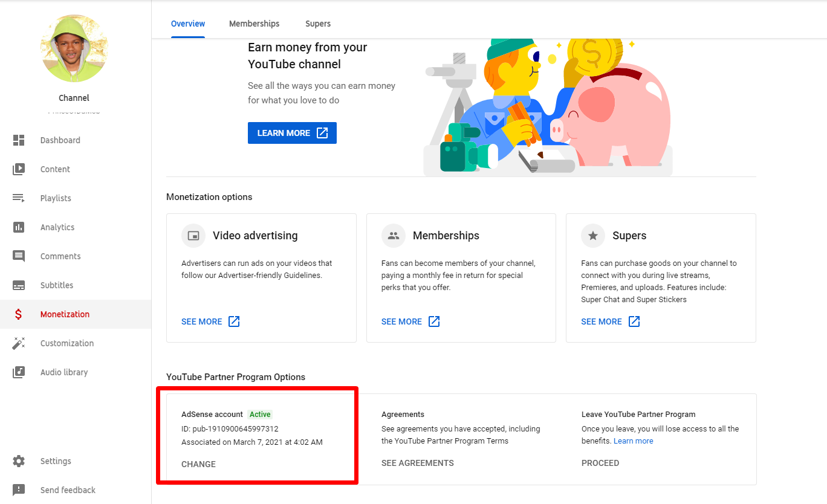The height and width of the screenshot is (504, 827).
Task: Click the Supers star icon
Action: [593, 236]
